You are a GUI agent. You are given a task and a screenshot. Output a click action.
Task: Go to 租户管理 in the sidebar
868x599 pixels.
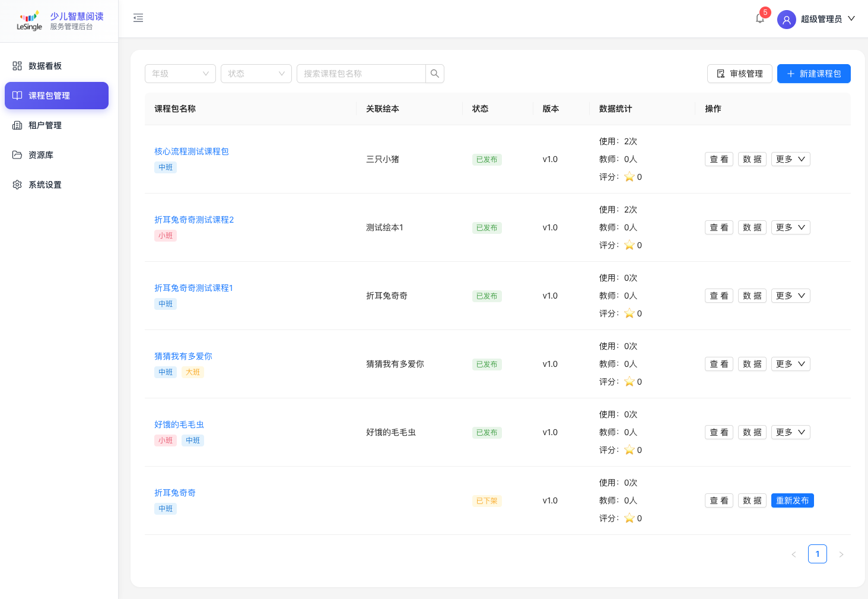(45, 125)
